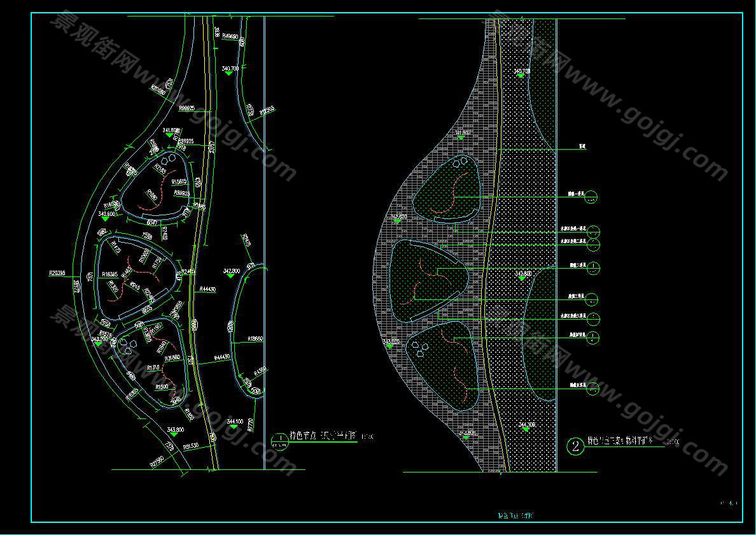Select the 6047 arc length dimension
Viewport: 756px width, 535px height.
point(151,223)
